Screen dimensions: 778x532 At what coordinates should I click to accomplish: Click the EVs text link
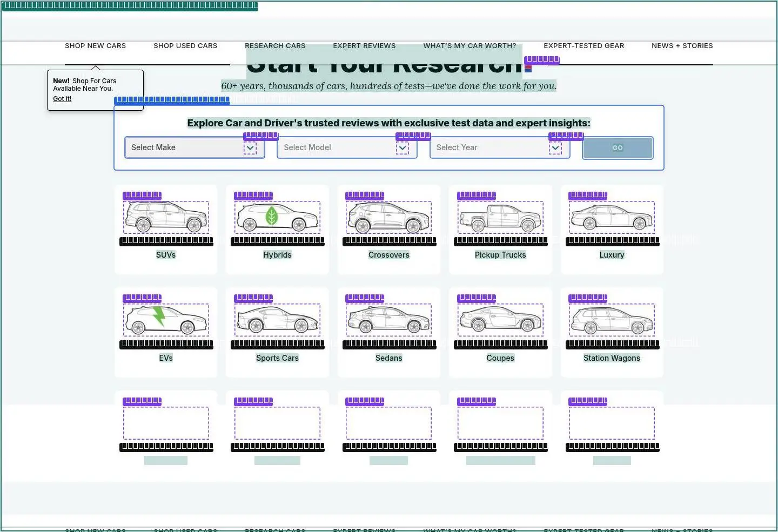coord(166,358)
